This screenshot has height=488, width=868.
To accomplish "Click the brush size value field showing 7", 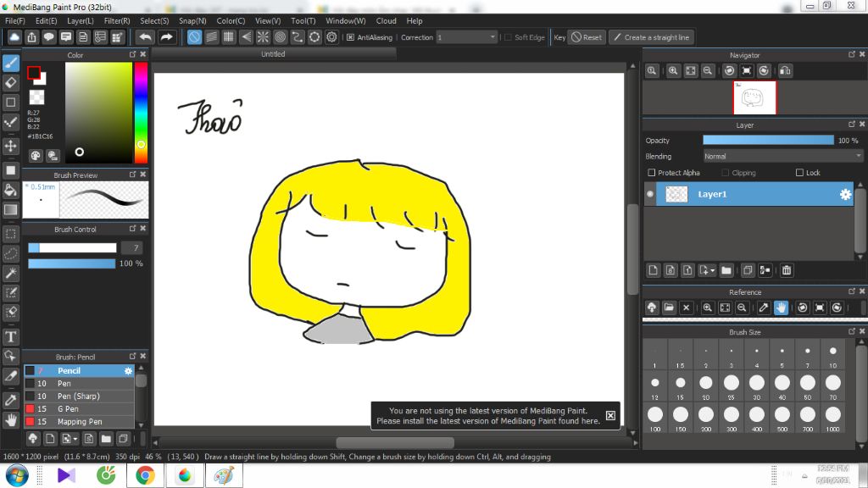I will click(x=131, y=248).
